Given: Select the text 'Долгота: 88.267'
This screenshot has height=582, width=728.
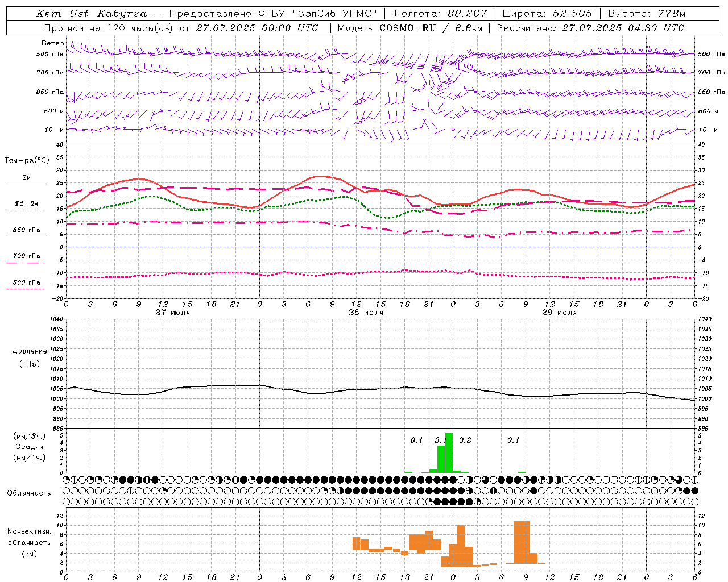Looking at the screenshot, I should (x=440, y=14).
